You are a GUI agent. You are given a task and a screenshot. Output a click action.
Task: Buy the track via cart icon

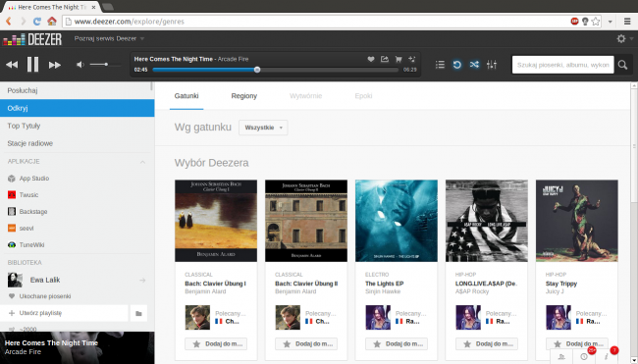399,59
